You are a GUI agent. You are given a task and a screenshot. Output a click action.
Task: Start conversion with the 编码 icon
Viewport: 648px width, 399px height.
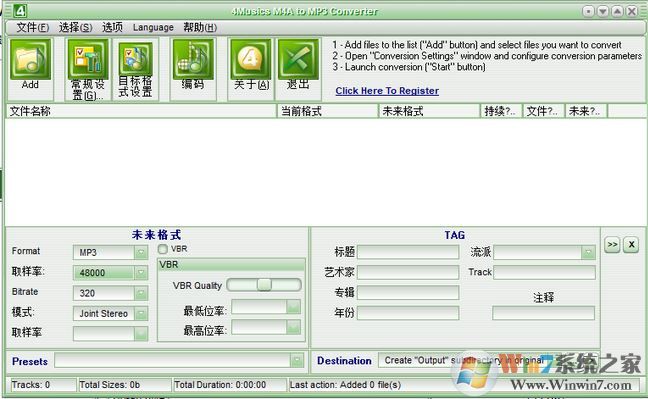(193, 60)
